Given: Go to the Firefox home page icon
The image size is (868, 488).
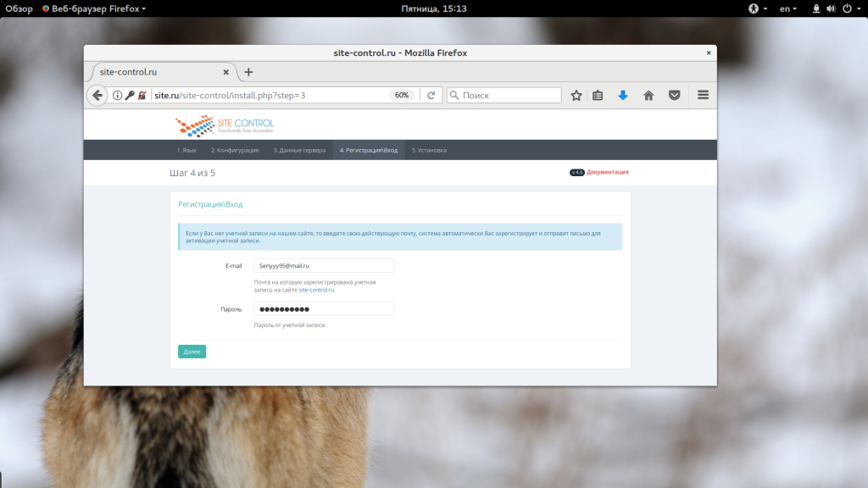Looking at the screenshot, I should tap(648, 96).
